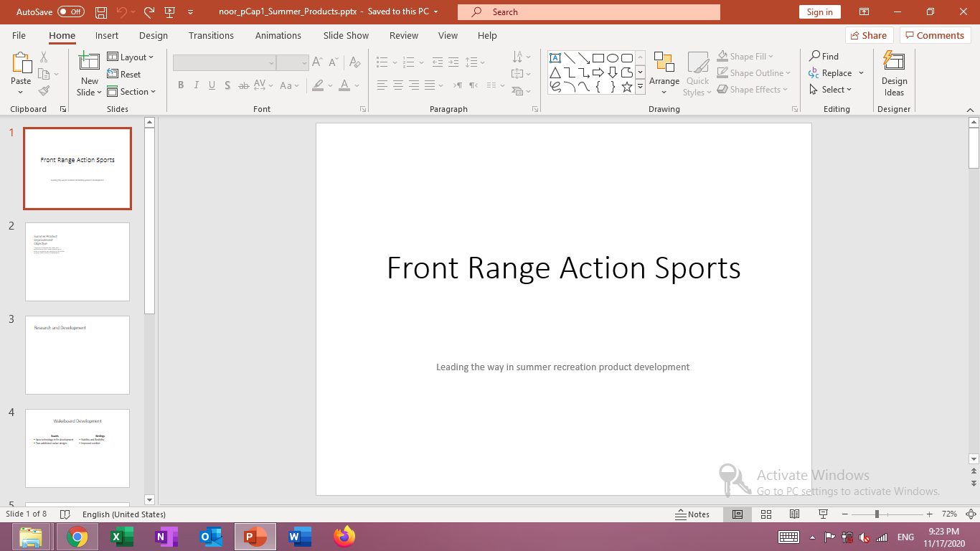The width and height of the screenshot is (980, 551).
Task: Switch to the Design tab
Action: coord(153,36)
